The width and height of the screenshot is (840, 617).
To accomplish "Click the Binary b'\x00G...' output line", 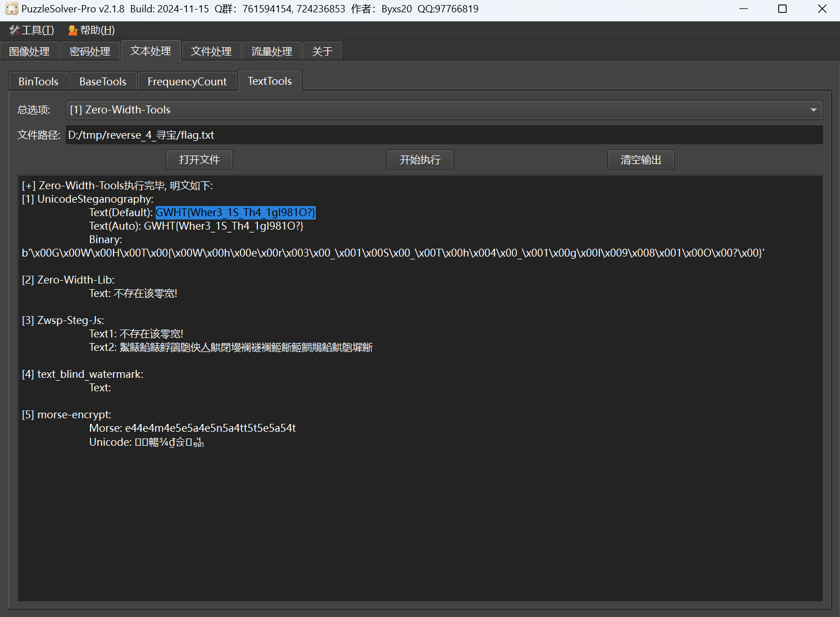I will (x=393, y=253).
